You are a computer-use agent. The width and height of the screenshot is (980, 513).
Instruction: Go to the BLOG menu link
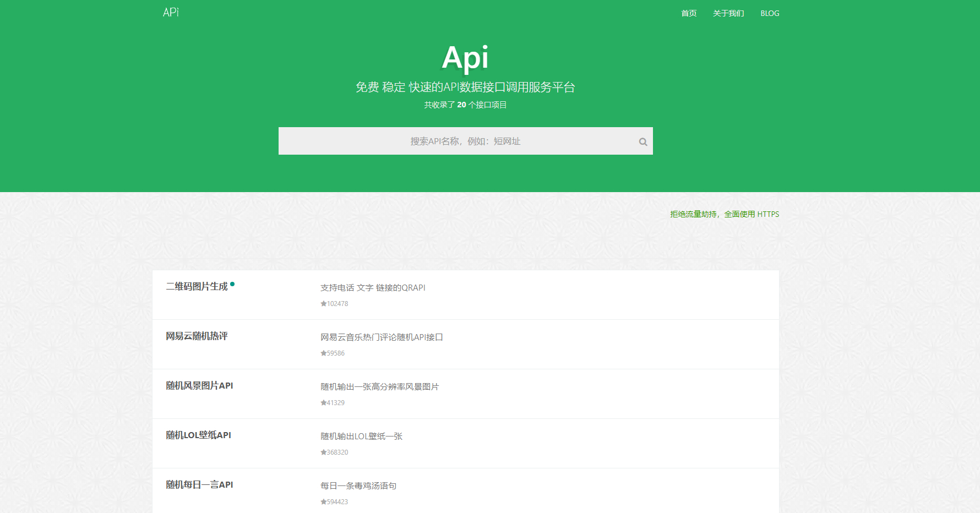pos(770,13)
